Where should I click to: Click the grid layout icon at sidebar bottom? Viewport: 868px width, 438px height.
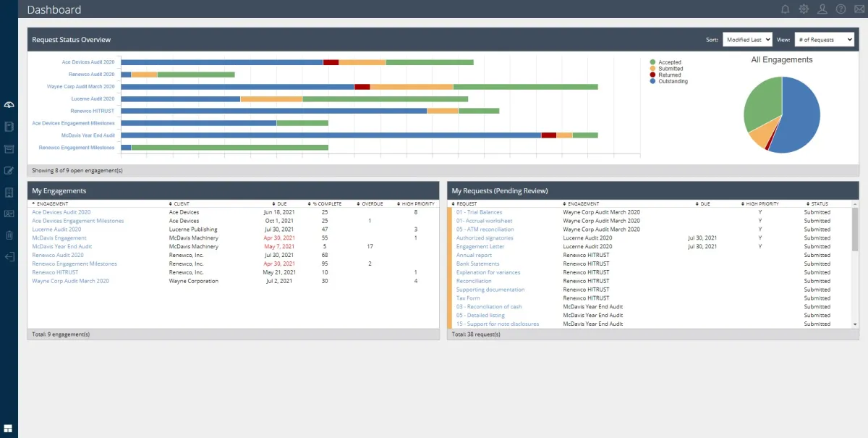click(x=9, y=429)
